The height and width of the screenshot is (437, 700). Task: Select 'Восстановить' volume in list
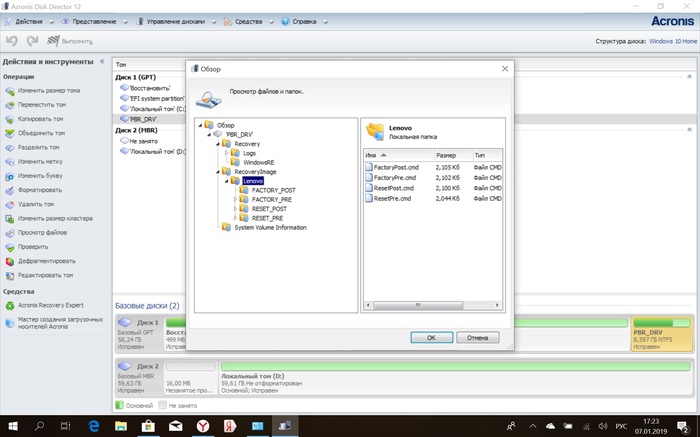tap(149, 88)
